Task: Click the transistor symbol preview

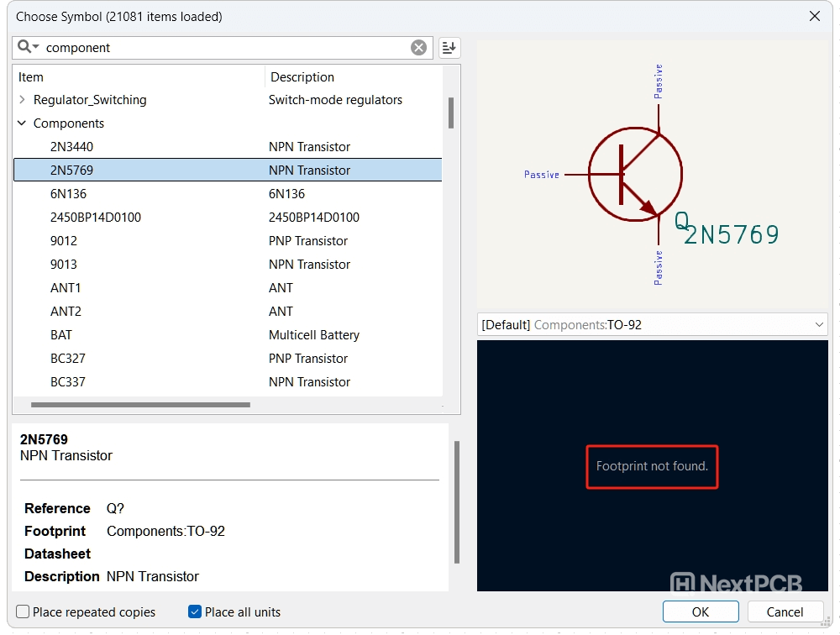Action: tap(635, 174)
